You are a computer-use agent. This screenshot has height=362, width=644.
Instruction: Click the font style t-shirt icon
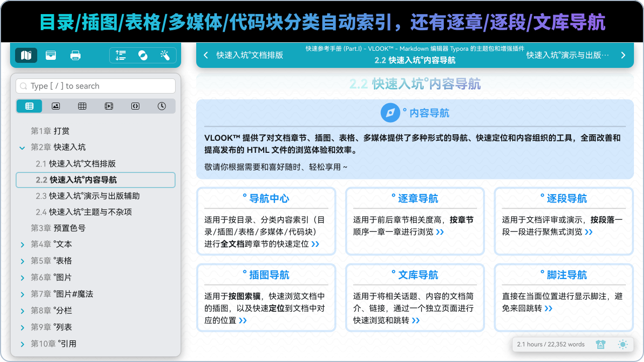coord(600,344)
